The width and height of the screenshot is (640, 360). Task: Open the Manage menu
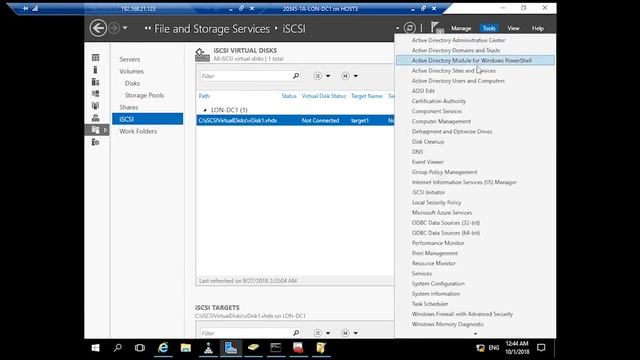click(461, 28)
